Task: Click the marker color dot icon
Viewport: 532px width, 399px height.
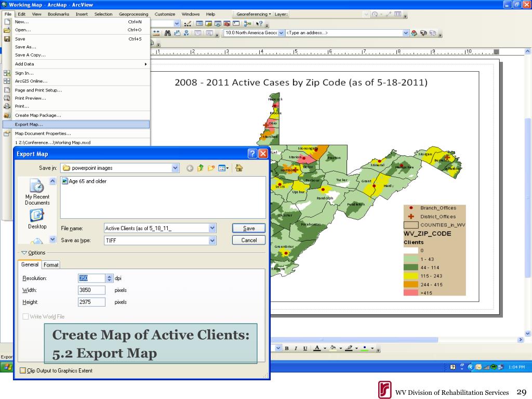Action: coord(364,348)
